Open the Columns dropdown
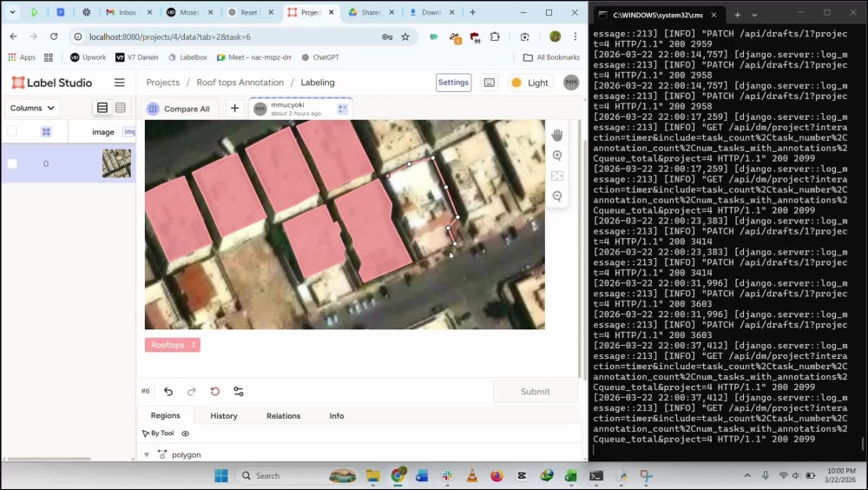This screenshot has height=490, width=868. 32,108
